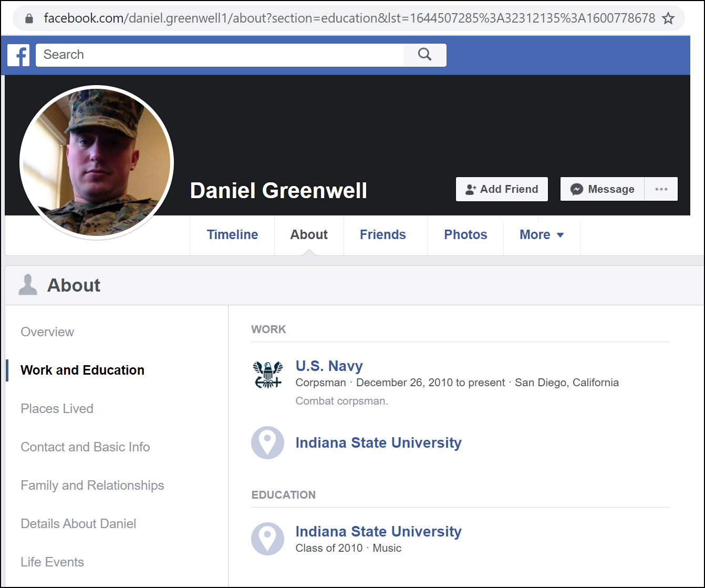Select Contact and Basic Info section

click(x=85, y=447)
